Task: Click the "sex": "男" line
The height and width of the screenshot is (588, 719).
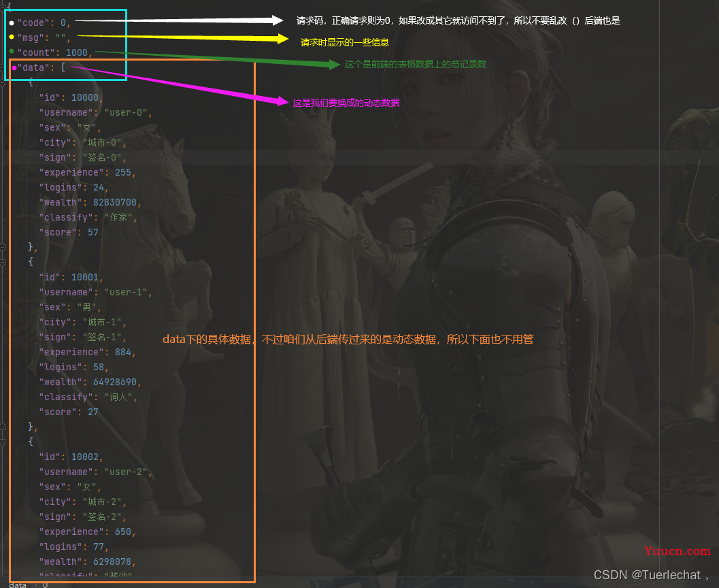Action: point(69,308)
